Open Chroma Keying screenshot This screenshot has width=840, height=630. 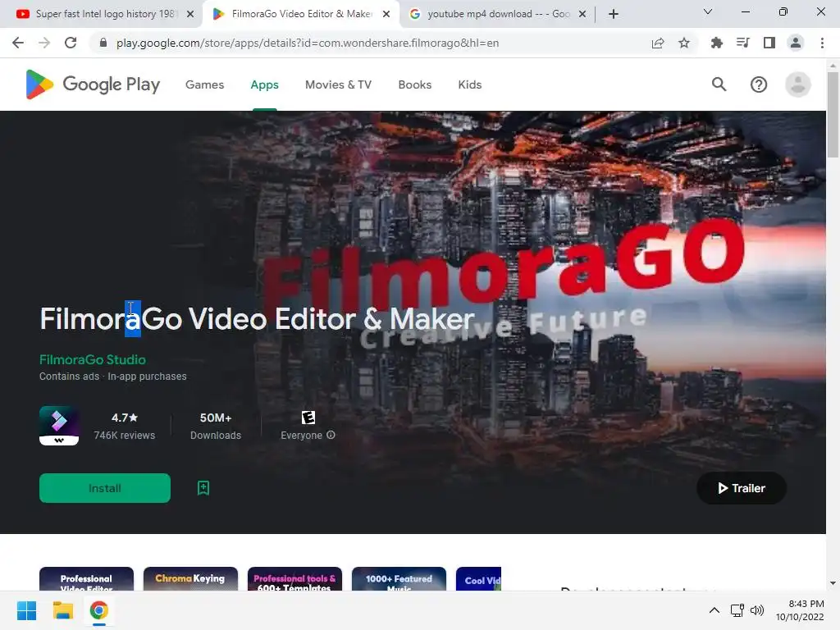(190, 579)
